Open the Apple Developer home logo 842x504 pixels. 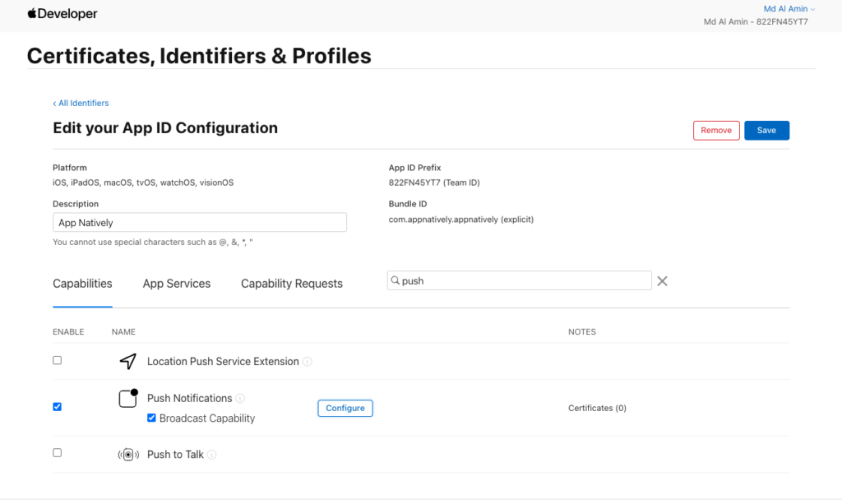tap(62, 14)
